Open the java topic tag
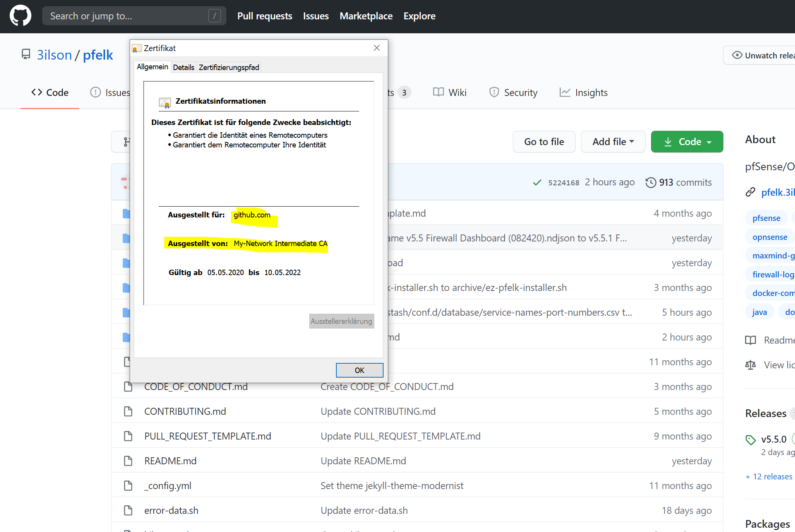The width and height of the screenshot is (795, 532). point(759,312)
